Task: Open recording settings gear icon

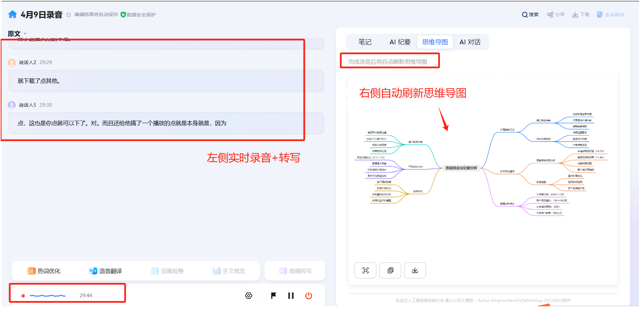Action: tap(249, 296)
